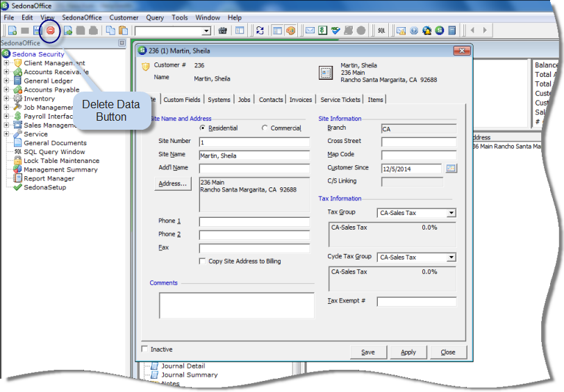The image size is (564, 392).
Task: Open the Tax Group dropdown
Action: (x=451, y=213)
